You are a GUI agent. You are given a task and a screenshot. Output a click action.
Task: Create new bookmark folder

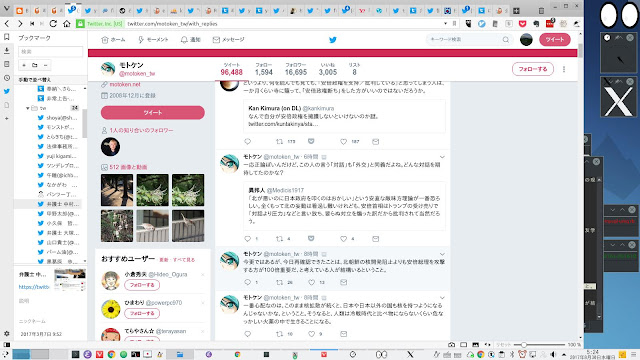[x=35, y=65]
